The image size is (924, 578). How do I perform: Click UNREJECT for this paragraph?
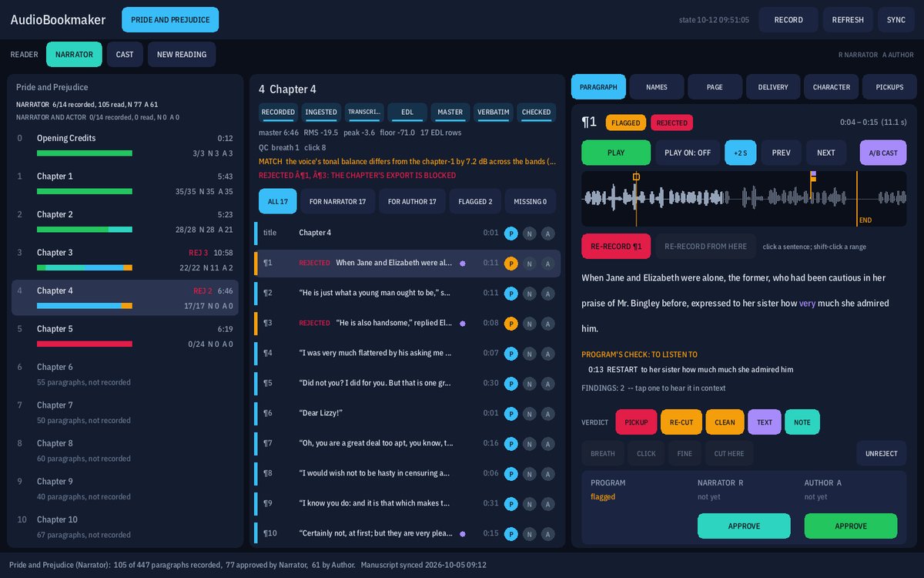882,453
